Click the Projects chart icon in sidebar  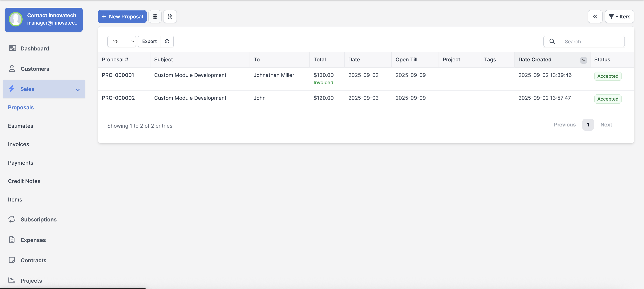12,280
